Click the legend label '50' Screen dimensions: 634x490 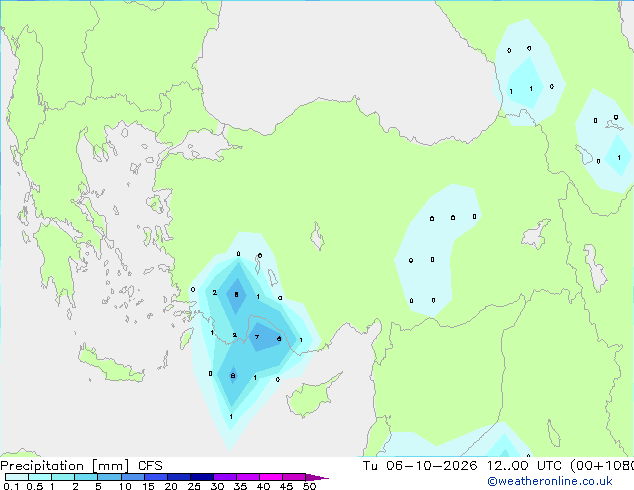pyautogui.click(x=309, y=486)
